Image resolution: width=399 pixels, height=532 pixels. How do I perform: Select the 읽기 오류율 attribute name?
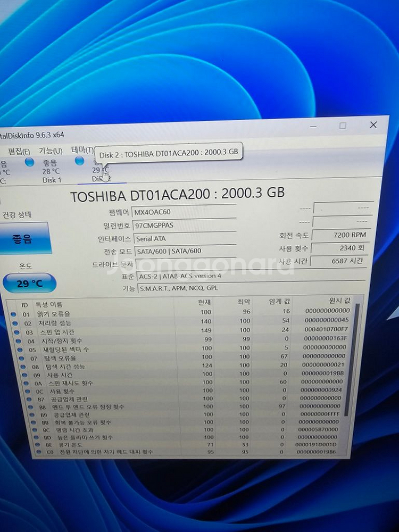(54, 314)
